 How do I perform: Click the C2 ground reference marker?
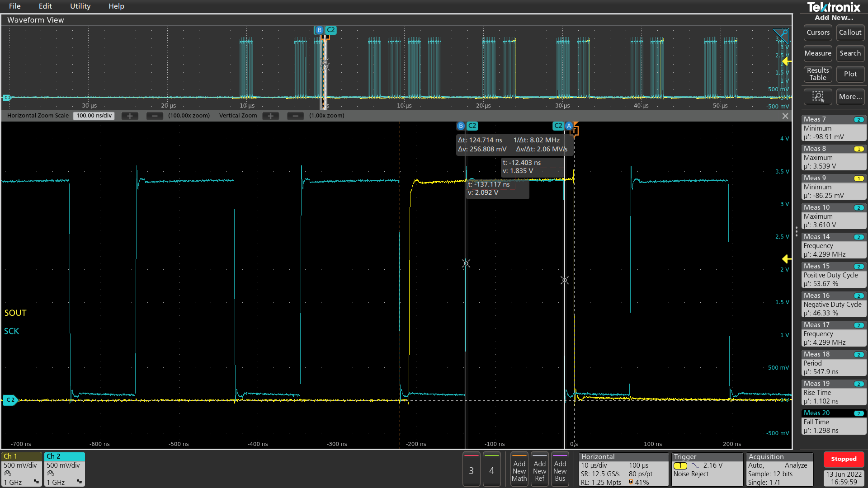[10, 400]
